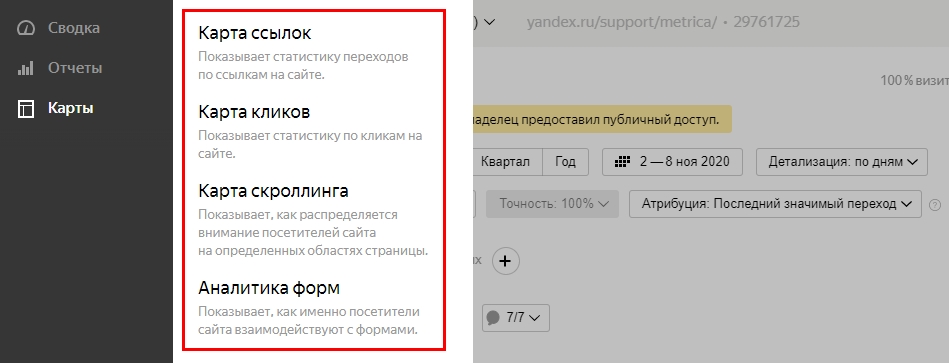The height and width of the screenshot is (363, 949).
Task: Click the question mark help icon
Action: [x=935, y=205]
